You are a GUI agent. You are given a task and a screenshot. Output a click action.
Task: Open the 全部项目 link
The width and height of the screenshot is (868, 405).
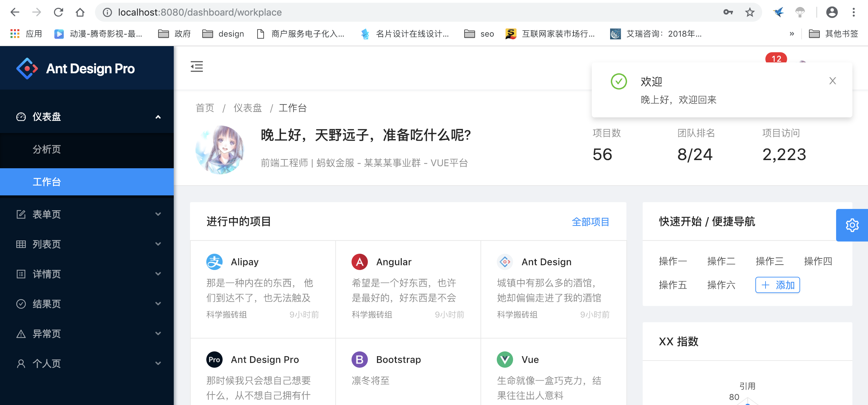590,222
